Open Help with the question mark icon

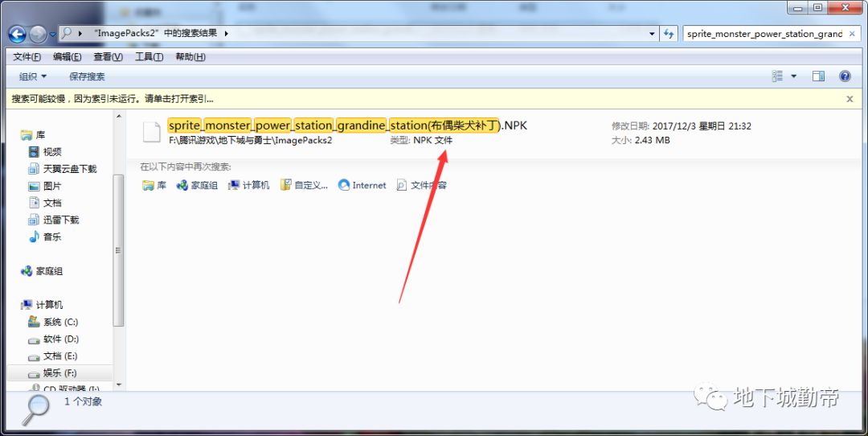pos(845,76)
